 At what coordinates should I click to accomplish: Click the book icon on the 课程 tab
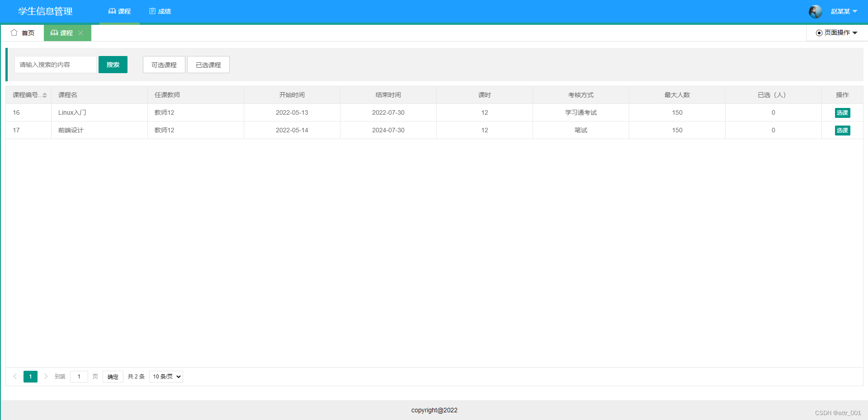(54, 33)
